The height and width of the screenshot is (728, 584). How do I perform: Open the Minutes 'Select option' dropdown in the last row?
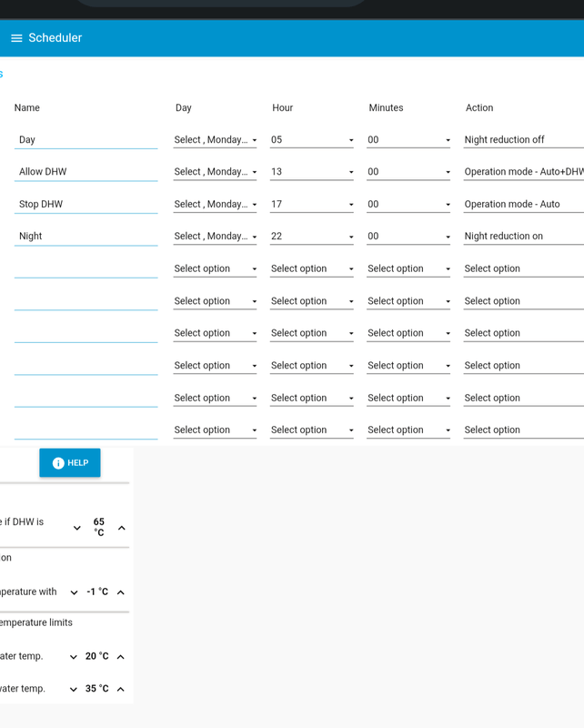(x=408, y=430)
